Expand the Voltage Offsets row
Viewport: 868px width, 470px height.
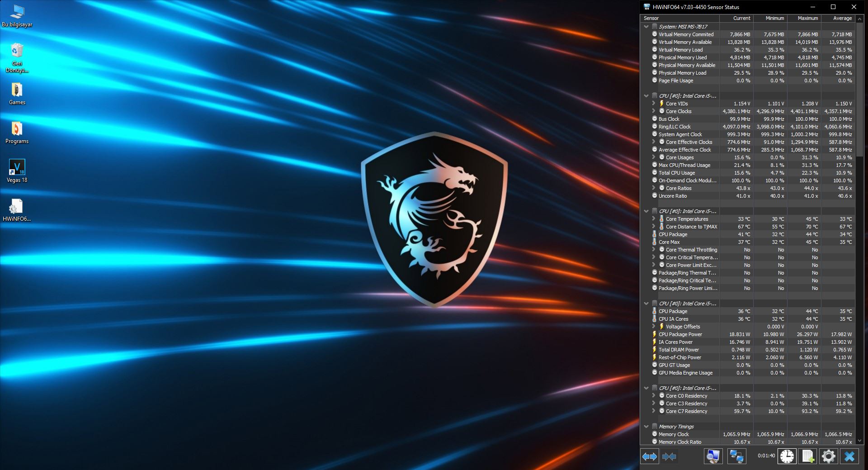[654, 327]
